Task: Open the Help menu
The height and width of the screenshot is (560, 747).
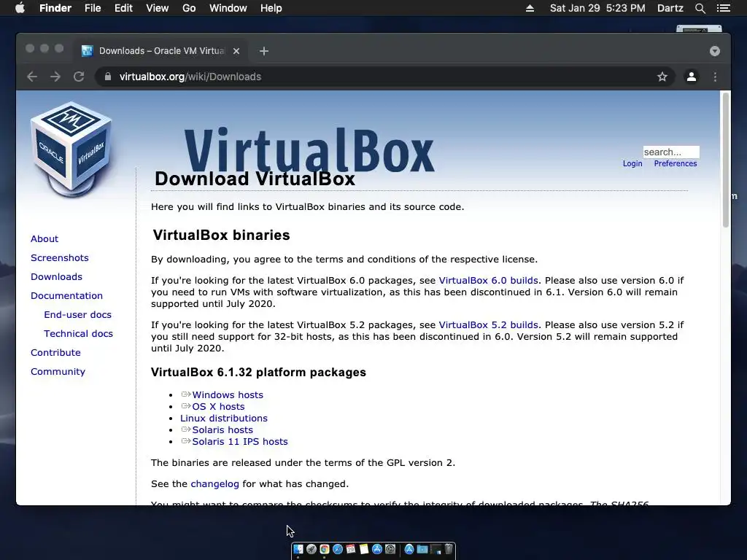Action: point(271,8)
